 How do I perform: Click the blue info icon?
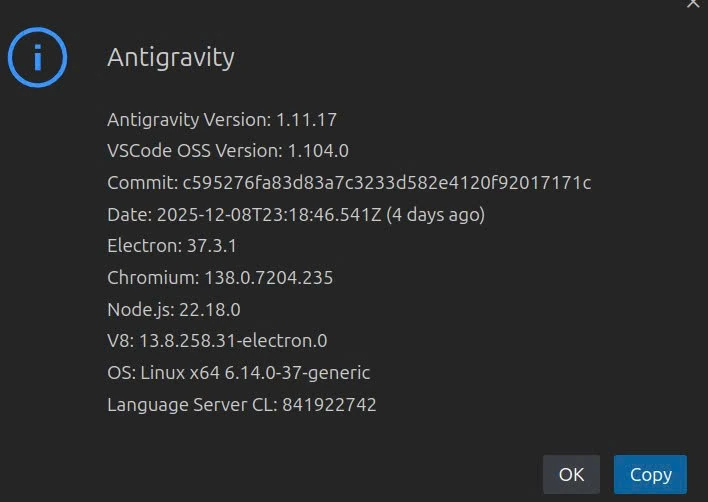(x=38, y=57)
